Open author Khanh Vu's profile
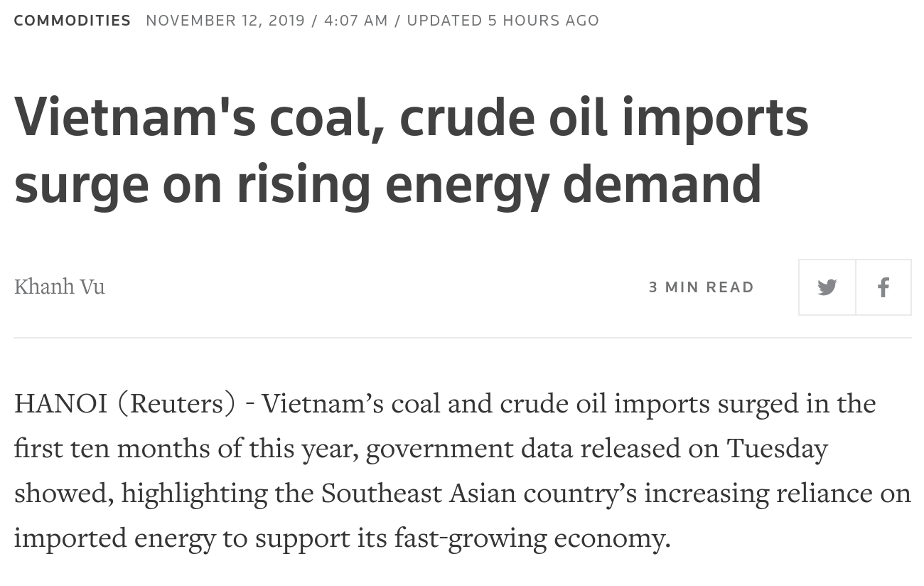Viewport: 924px width, 586px height. [x=60, y=287]
